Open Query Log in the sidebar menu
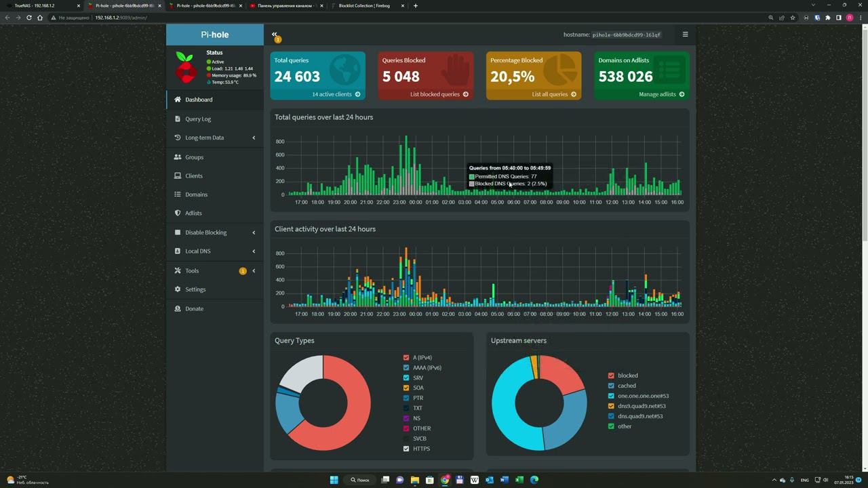The width and height of the screenshot is (868, 488). coord(215,119)
